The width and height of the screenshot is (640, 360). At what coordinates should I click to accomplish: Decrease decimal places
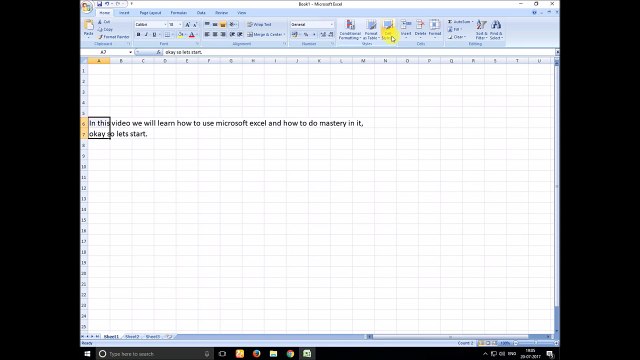tap(331, 35)
